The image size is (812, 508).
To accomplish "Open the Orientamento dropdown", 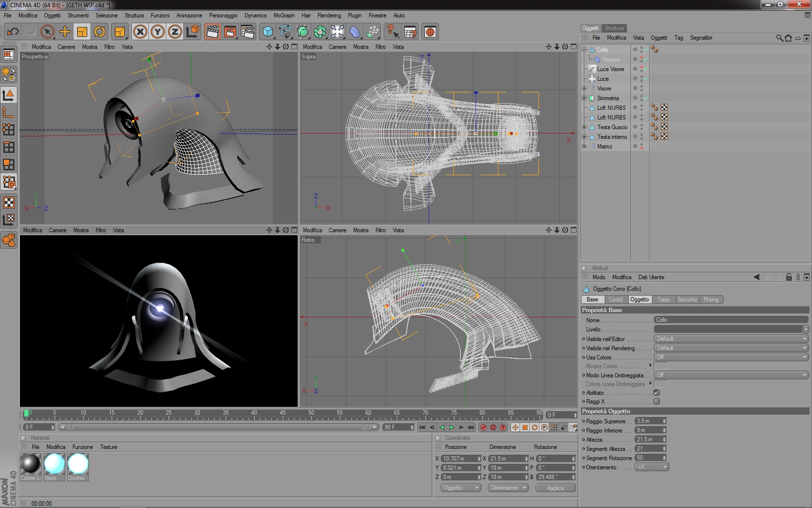I will (652, 467).
